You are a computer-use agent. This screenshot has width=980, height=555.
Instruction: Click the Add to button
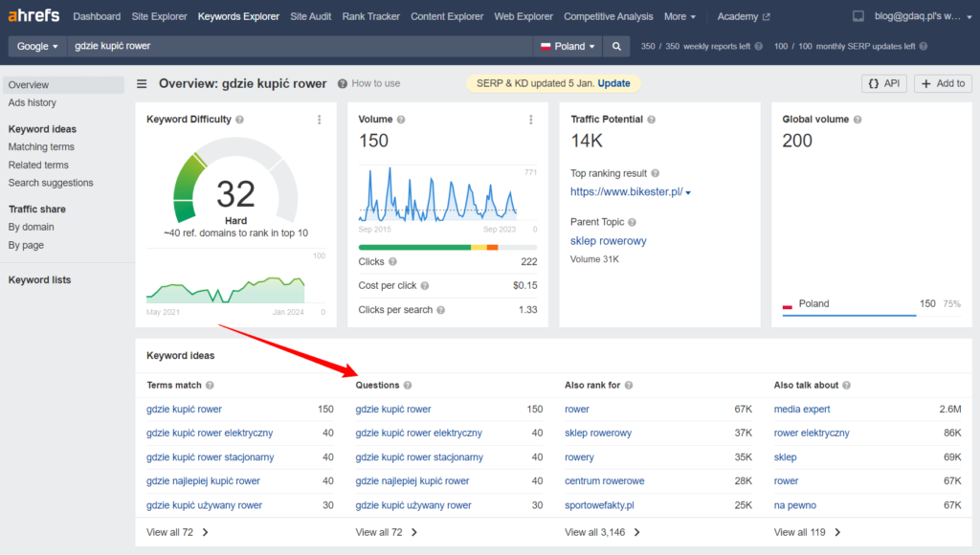point(943,83)
